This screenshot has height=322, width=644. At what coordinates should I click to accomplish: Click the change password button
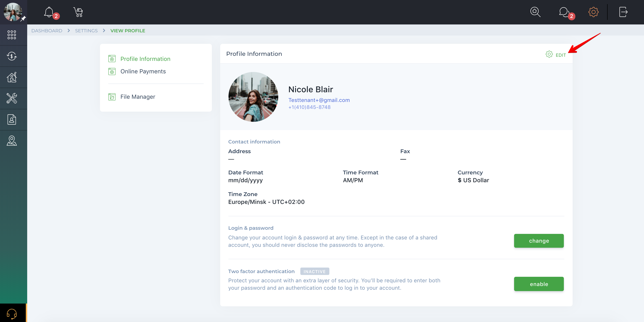coord(539,241)
